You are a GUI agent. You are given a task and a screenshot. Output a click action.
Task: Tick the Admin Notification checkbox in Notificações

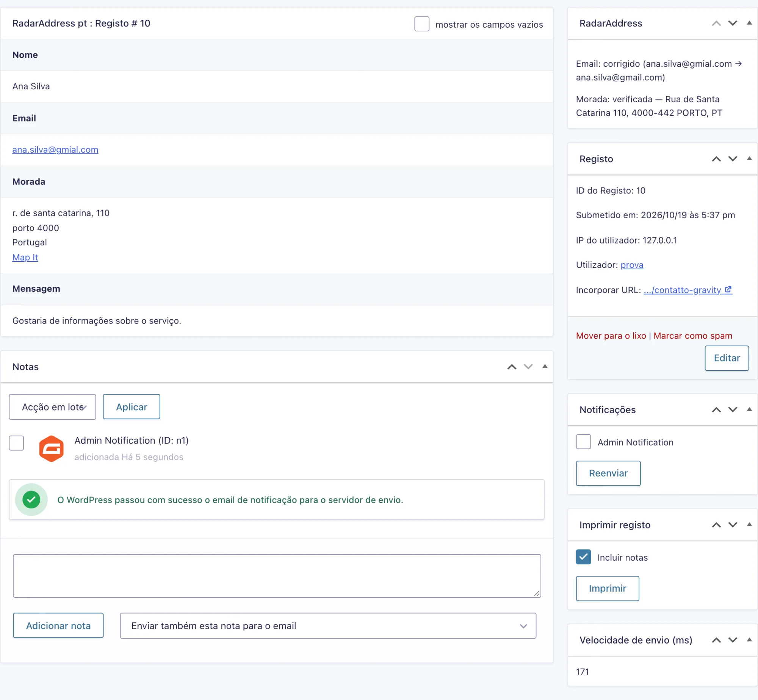(583, 442)
